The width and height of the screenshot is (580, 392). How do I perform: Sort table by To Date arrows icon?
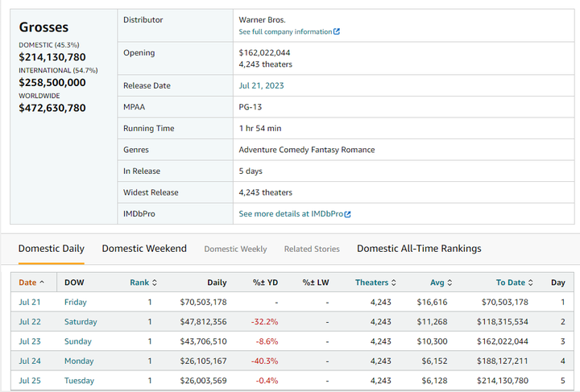530,283
